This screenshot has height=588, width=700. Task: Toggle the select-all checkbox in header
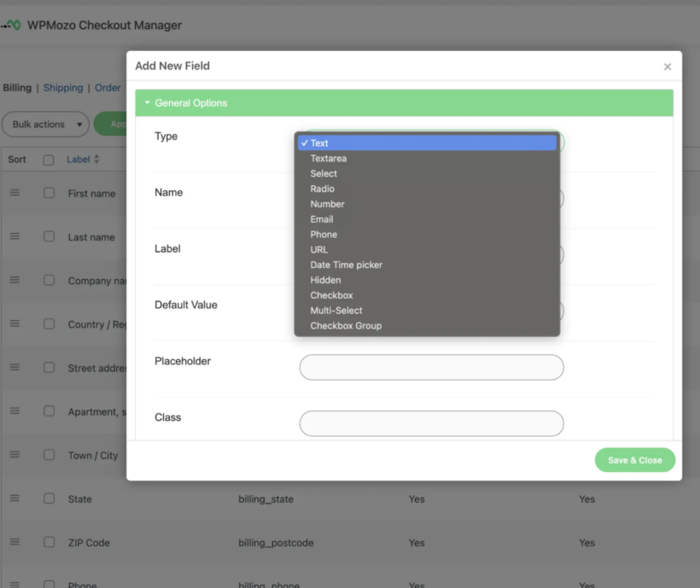tap(49, 160)
